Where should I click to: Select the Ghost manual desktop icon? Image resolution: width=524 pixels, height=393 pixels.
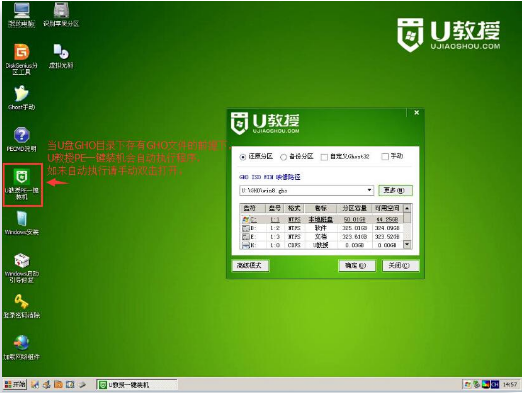tap(21, 93)
